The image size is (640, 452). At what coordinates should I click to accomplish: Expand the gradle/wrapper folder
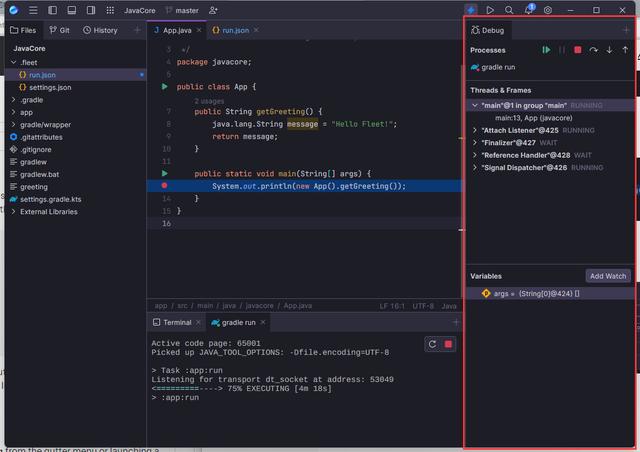13,125
